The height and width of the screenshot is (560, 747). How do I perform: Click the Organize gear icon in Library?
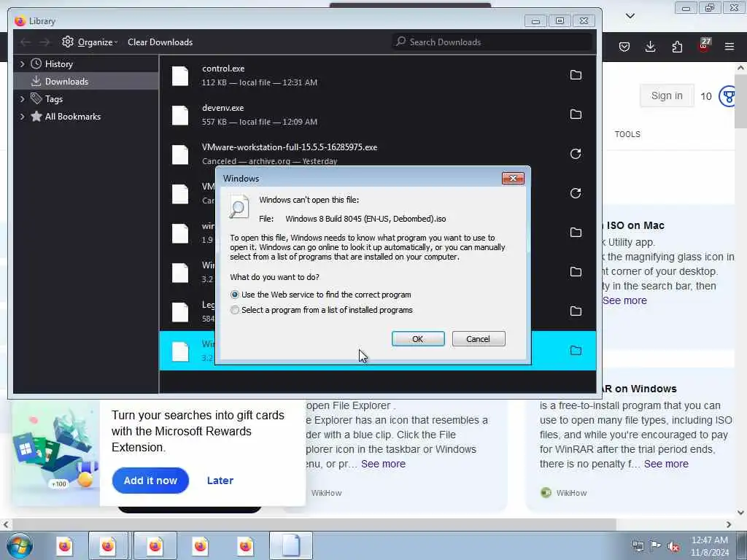(68, 42)
